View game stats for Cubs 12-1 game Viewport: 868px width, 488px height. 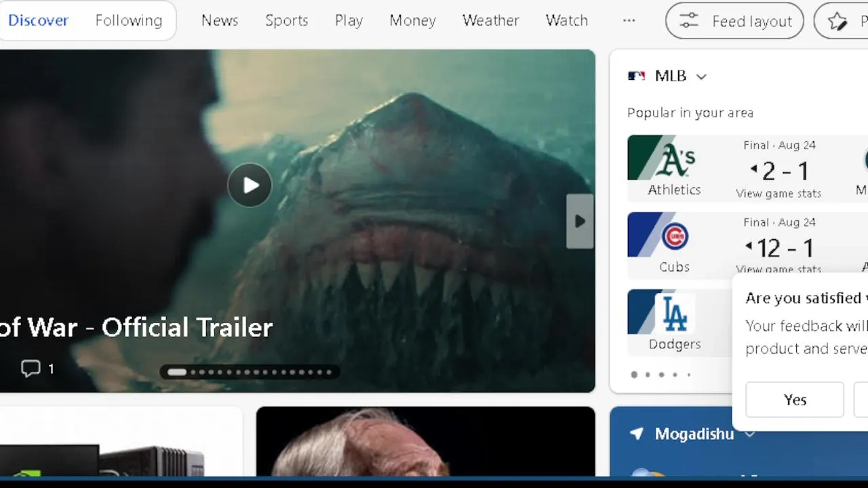(x=778, y=269)
